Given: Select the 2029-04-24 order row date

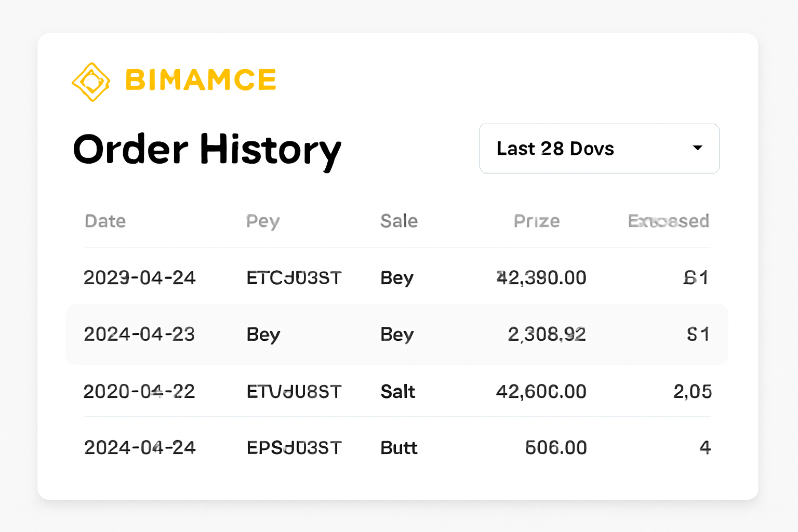Looking at the screenshot, I should click(x=139, y=278).
